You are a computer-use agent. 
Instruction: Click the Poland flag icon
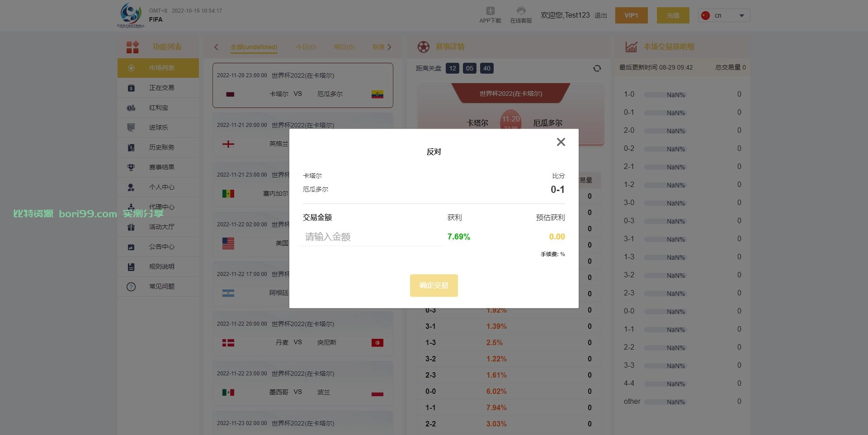click(x=377, y=392)
